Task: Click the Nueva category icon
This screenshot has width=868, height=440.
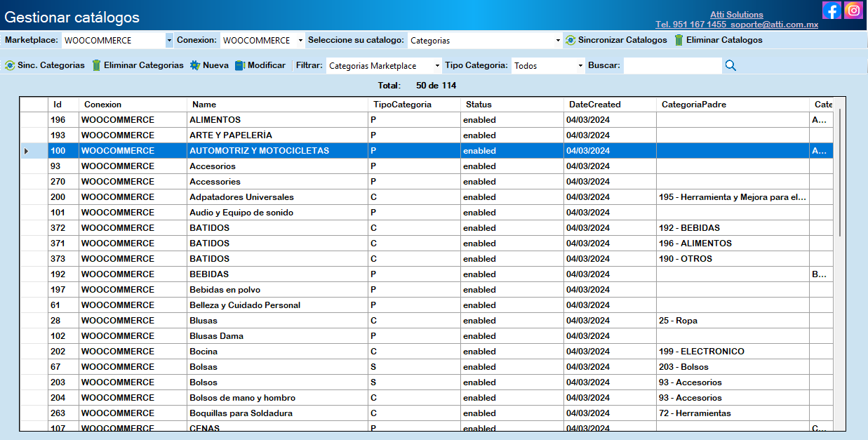Action: tap(195, 65)
